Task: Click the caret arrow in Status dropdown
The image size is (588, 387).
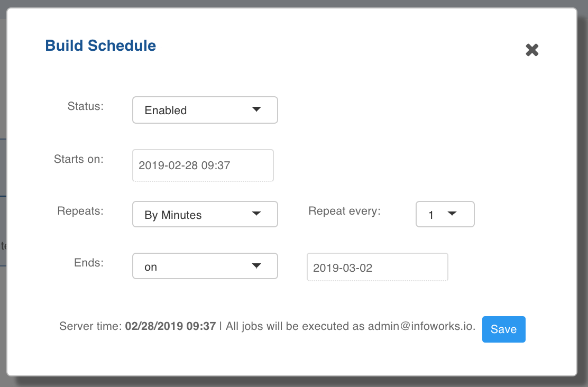Action: [256, 109]
